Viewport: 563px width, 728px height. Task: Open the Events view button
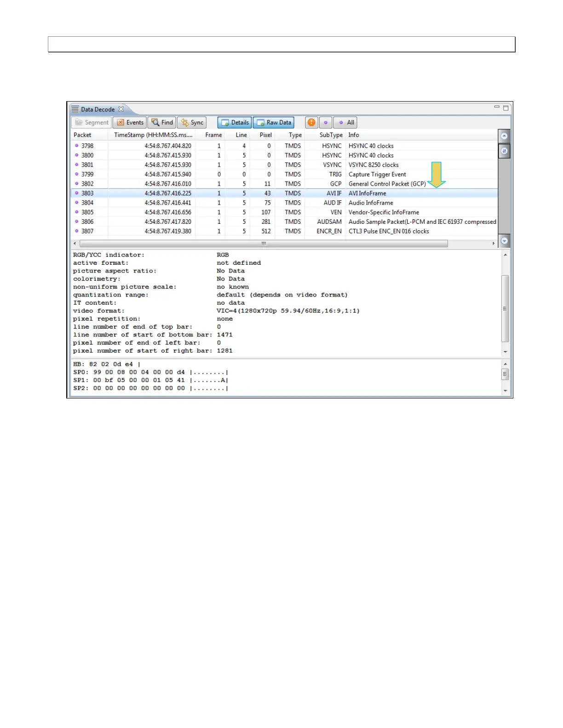click(130, 123)
